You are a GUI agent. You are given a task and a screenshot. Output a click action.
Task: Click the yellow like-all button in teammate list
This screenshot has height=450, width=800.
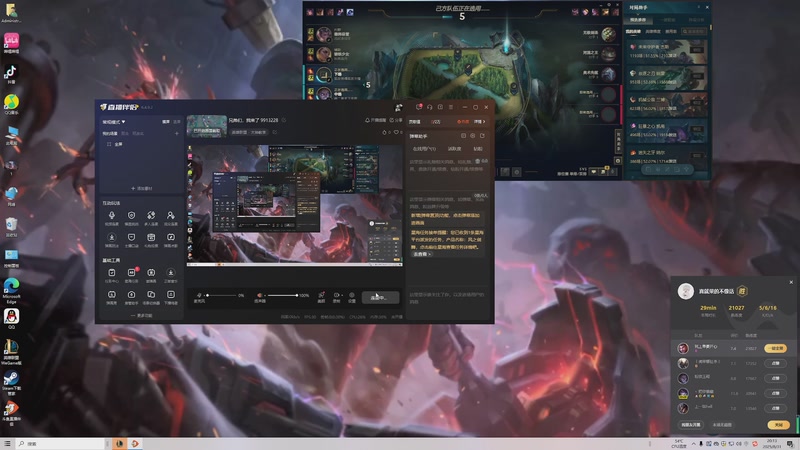(775, 348)
